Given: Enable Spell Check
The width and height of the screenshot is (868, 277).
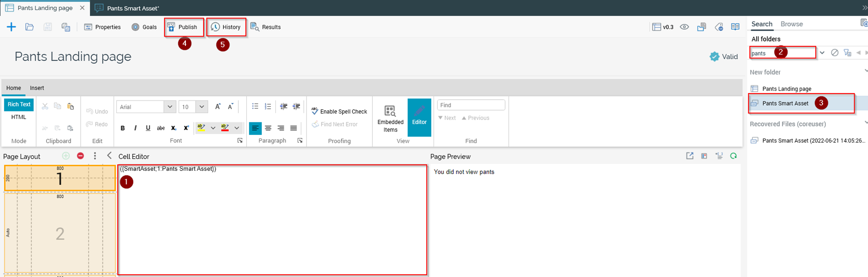Looking at the screenshot, I should click(x=339, y=112).
